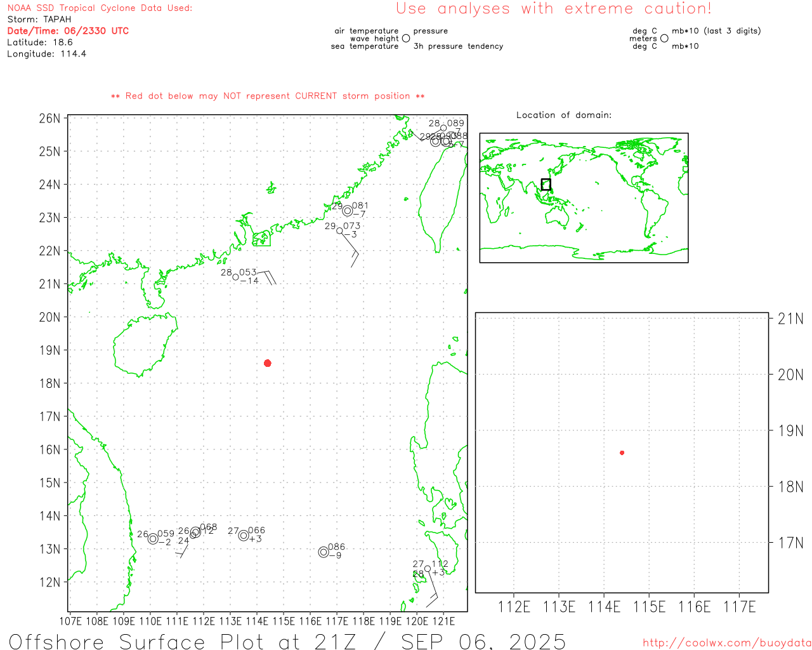Click the 'Offshore Surface Plot at 21Z' title

pyautogui.click(x=183, y=641)
